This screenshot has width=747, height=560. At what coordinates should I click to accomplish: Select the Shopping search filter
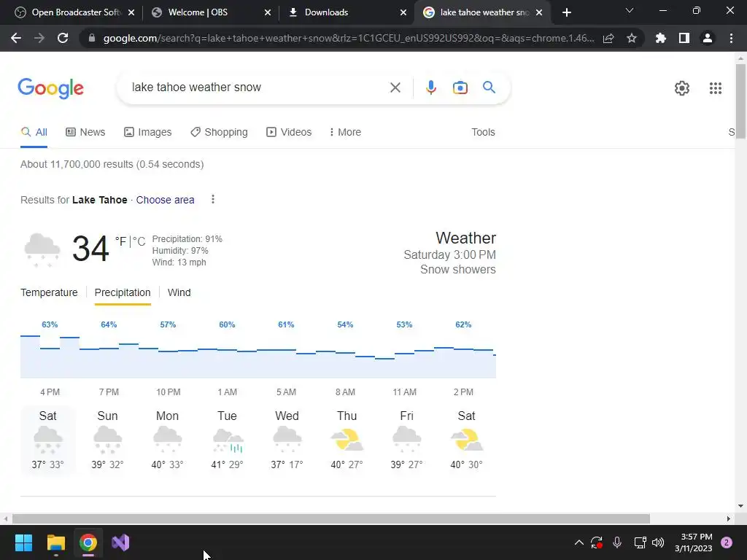(219, 132)
